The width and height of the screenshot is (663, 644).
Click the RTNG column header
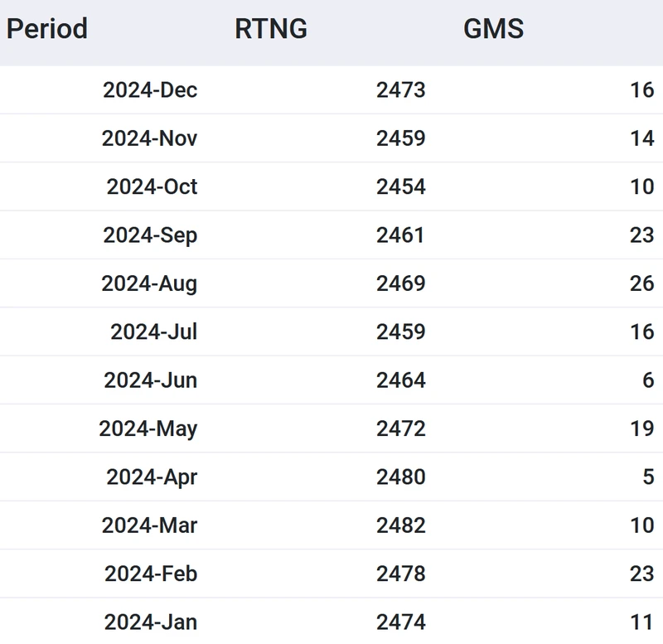pyautogui.click(x=271, y=29)
